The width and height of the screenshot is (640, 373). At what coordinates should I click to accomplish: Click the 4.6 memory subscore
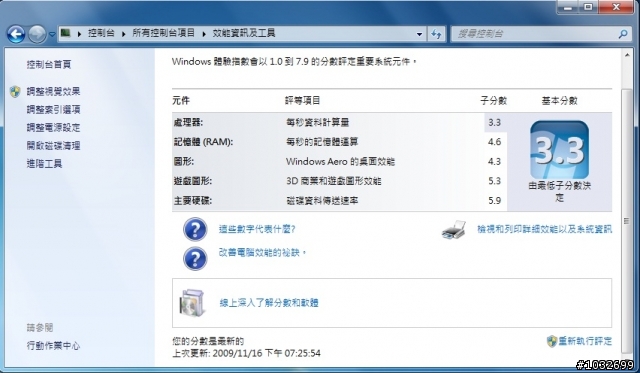pyautogui.click(x=494, y=142)
